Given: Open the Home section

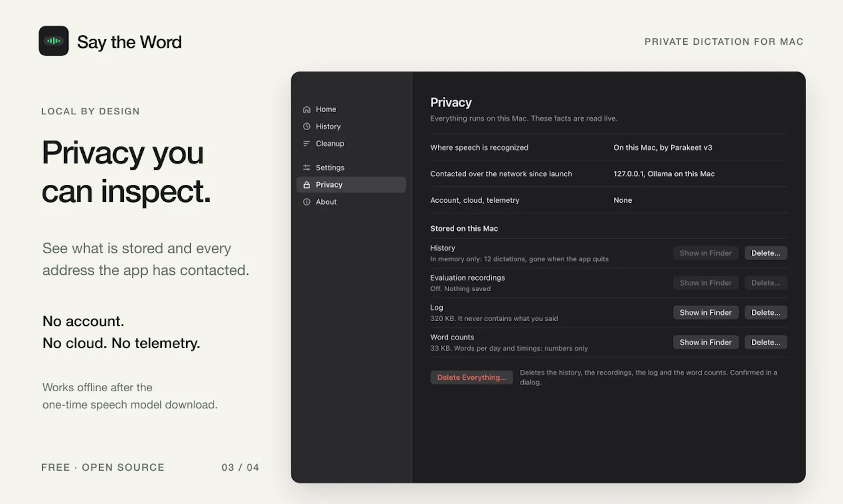Looking at the screenshot, I should (351, 109).
